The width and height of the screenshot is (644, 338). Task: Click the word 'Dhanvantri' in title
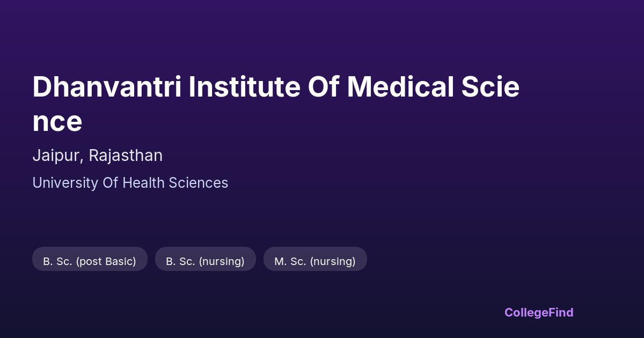[x=107, y=87]
